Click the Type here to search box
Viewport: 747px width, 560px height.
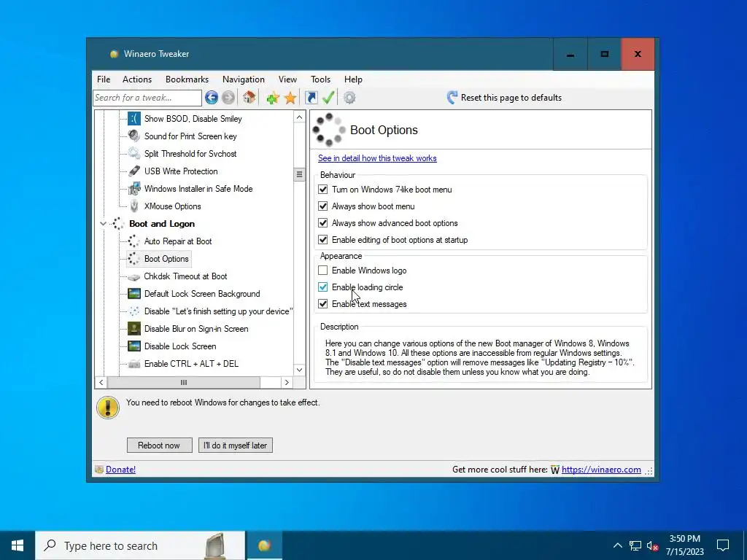pos(140,545)
